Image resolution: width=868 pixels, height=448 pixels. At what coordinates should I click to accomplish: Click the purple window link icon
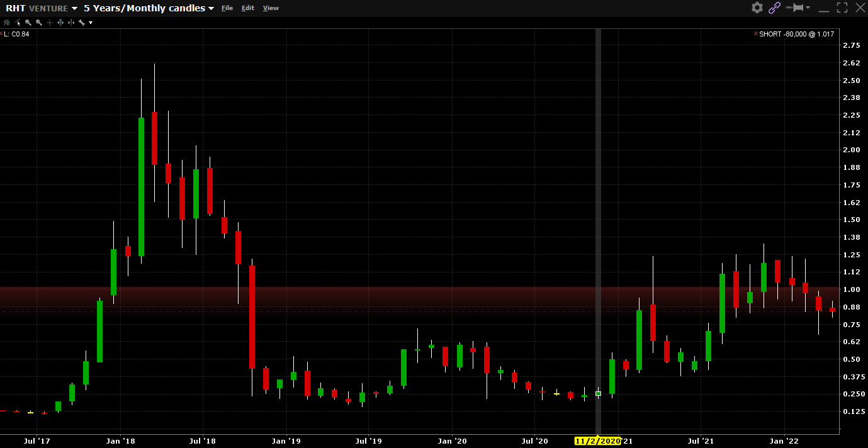click(775, 8)
